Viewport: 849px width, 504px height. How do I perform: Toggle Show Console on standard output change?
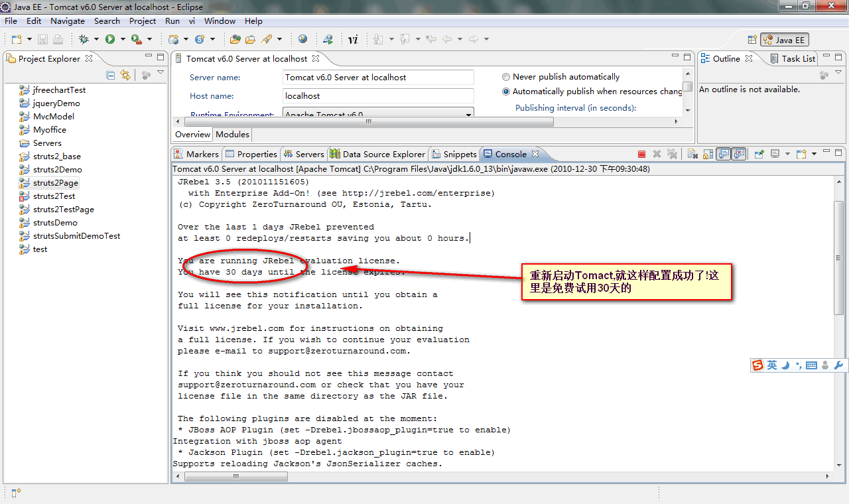(x=724, y=154)
